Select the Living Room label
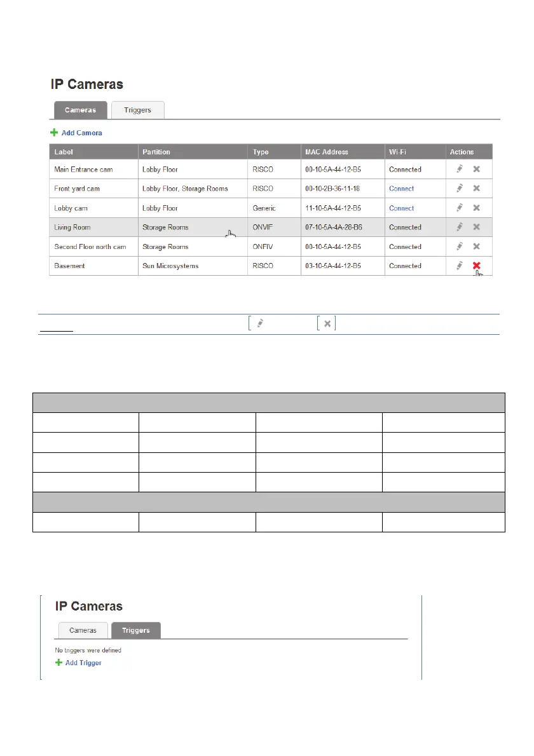Viewport: 534px width, 756px height. (x=72, y=227)
